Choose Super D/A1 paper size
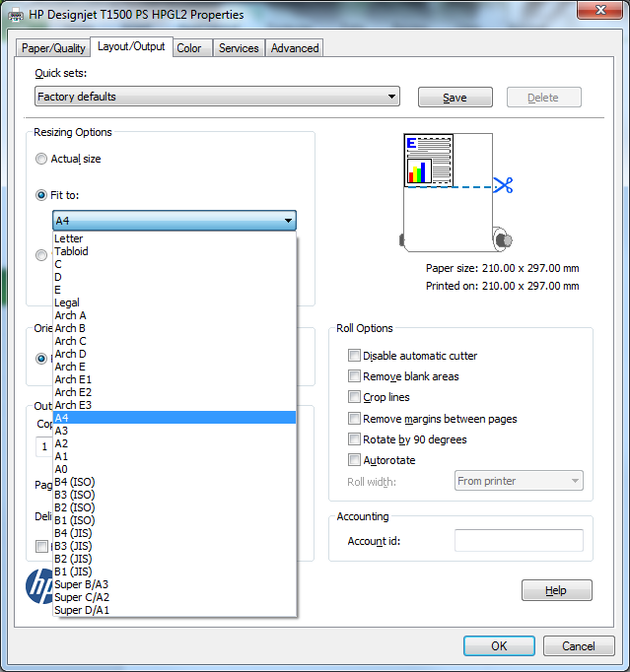Viewport: 630px width, 672px height. (x=175, y=610)
